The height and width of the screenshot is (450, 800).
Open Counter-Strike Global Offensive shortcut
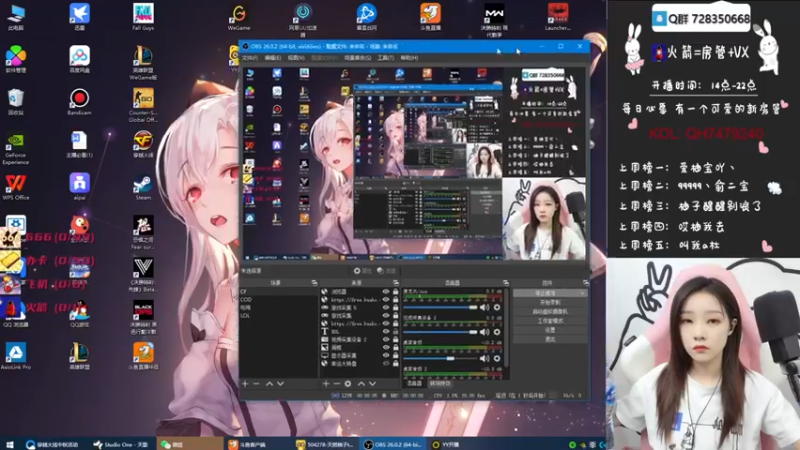coord(143,105)
